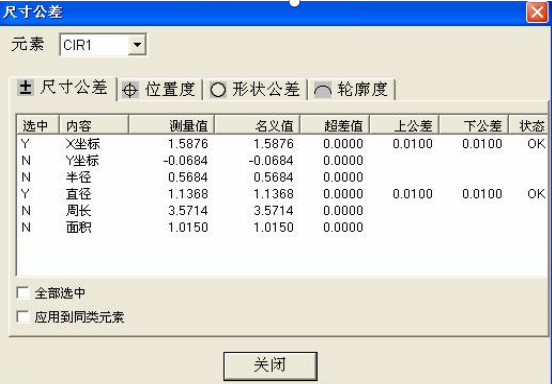This screenshot has height=384, width=552.
Task: Click the 内容 column header
Action: [94, 125]
